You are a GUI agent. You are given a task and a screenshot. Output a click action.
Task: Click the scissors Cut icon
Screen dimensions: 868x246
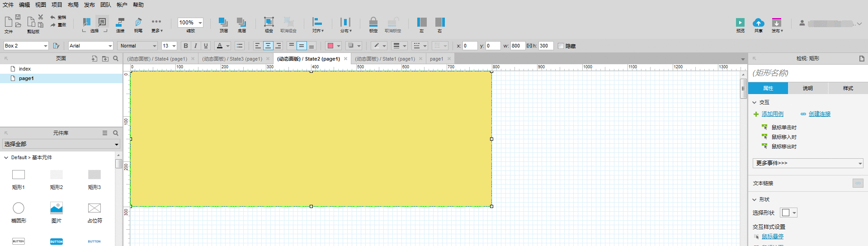(41, 17)
